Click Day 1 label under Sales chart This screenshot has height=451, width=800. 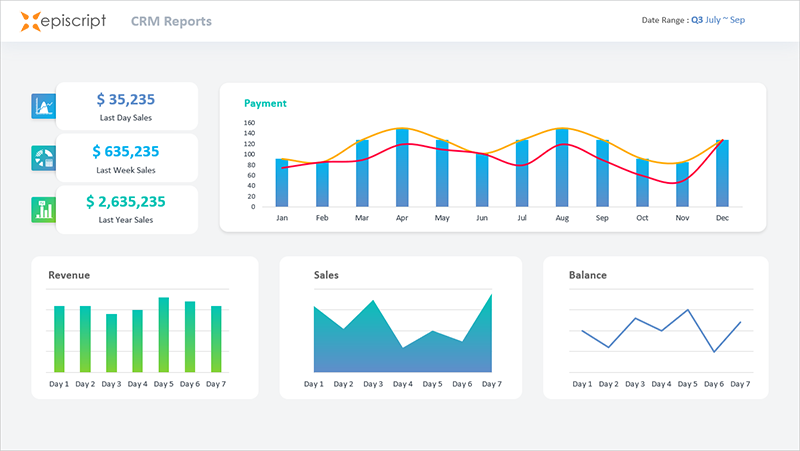(x=314, y=384)
